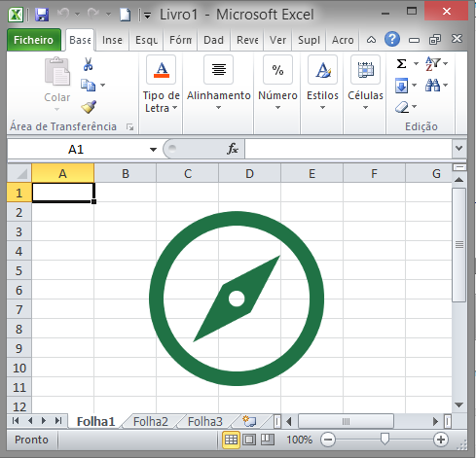476x458 pixels.
Task: Click the green compass image on sheet
Action: pyautogui.click(x=237, y=299)
